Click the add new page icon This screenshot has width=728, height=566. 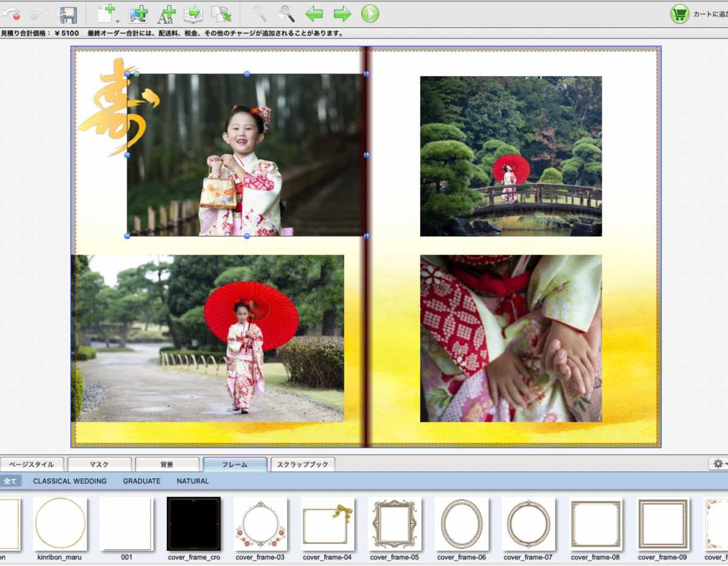coord(106,13)
